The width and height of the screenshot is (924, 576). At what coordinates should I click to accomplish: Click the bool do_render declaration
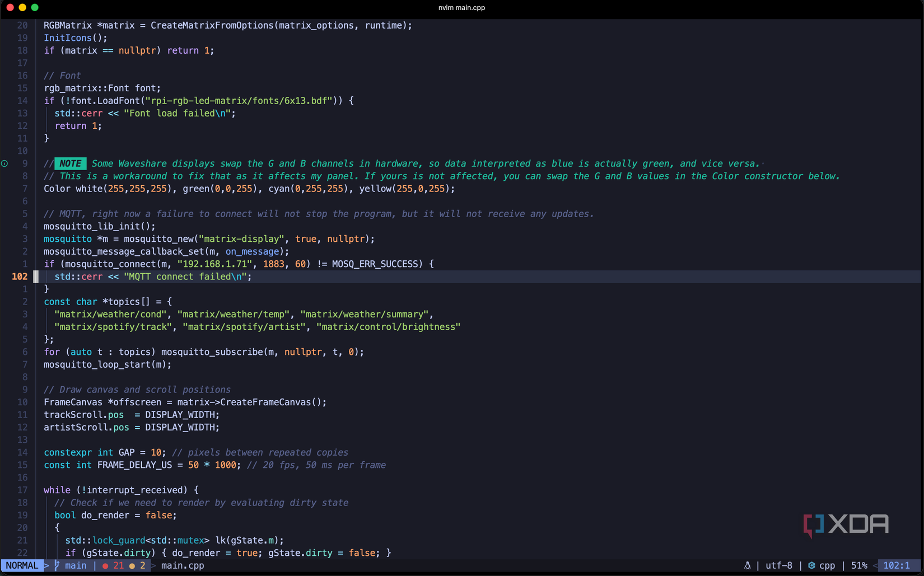coord(115,515)
